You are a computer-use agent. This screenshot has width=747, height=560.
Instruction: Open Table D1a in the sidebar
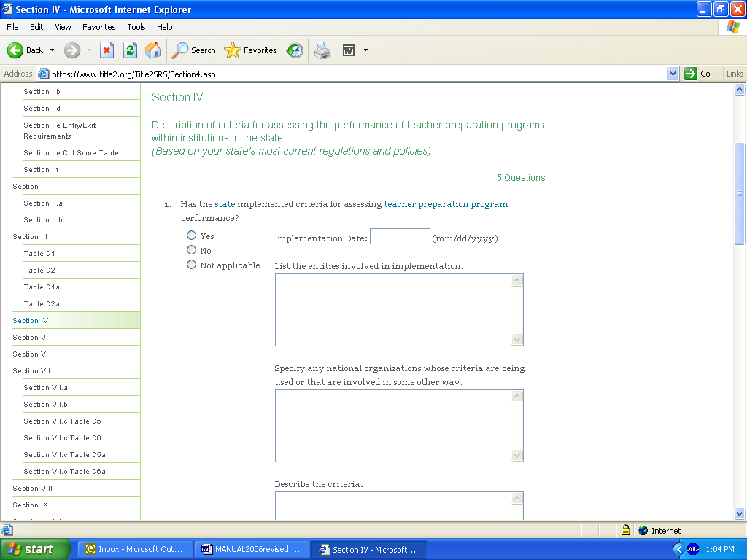[42, 287]
